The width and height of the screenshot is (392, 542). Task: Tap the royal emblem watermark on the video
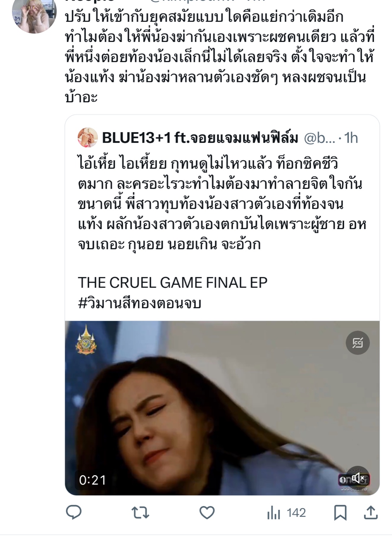coord(86,340)
